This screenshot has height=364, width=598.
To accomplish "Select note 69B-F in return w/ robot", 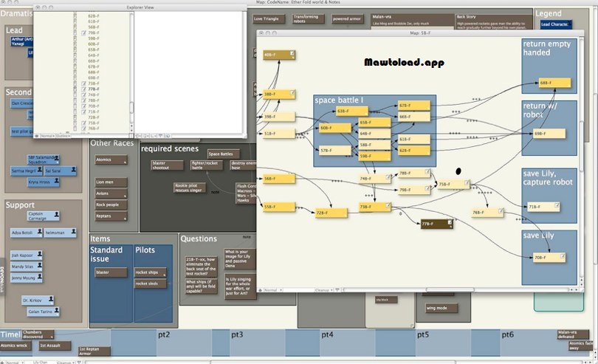I will tap(549, 134).
